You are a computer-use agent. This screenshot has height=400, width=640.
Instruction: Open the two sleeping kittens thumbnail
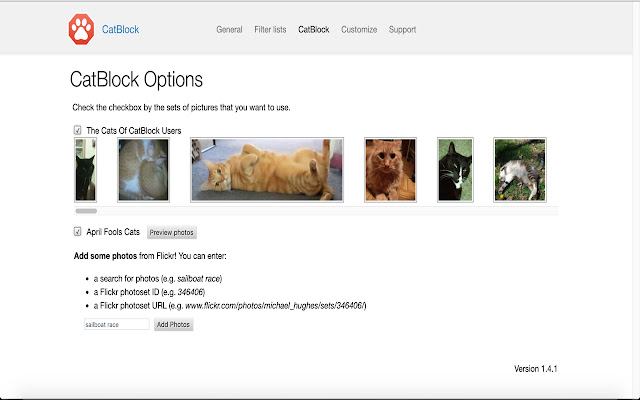[144, 170]
